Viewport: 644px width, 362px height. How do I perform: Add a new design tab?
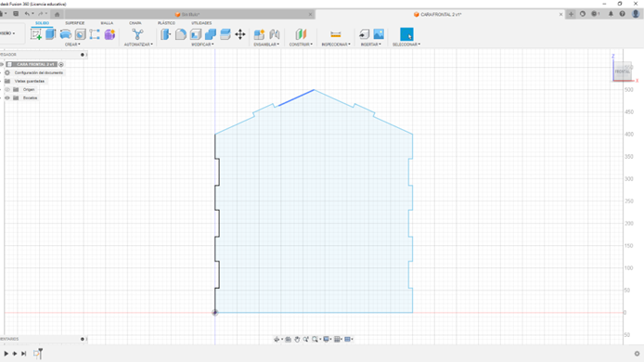click(571, 14)
